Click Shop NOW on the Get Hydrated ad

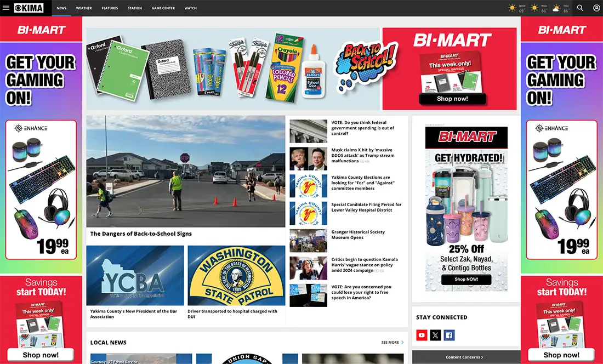tap(466, 280)
